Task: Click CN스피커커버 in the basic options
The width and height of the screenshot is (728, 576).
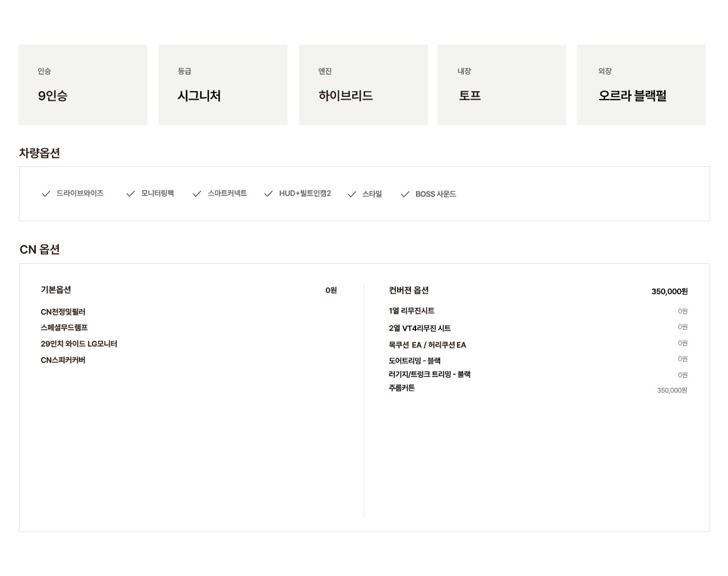Action: tap(63, 360)
